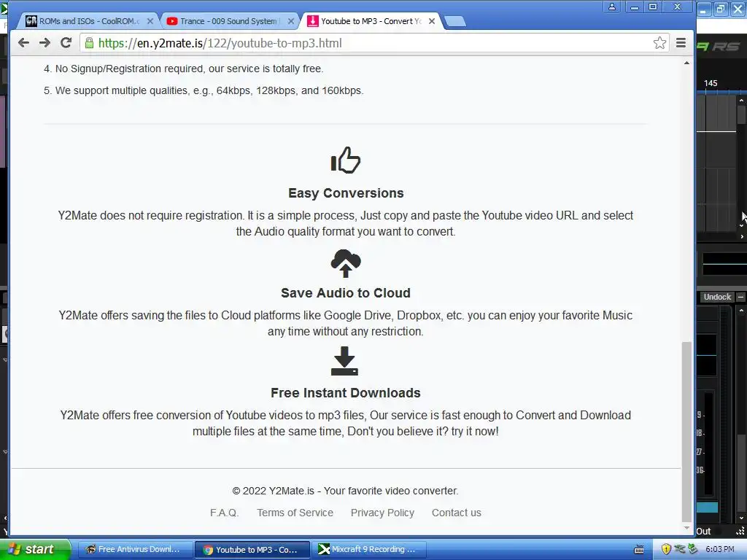The width and height of the screenshot is (747, 560).
Task: Open the Terms of Service link
Action: (295, 513)
